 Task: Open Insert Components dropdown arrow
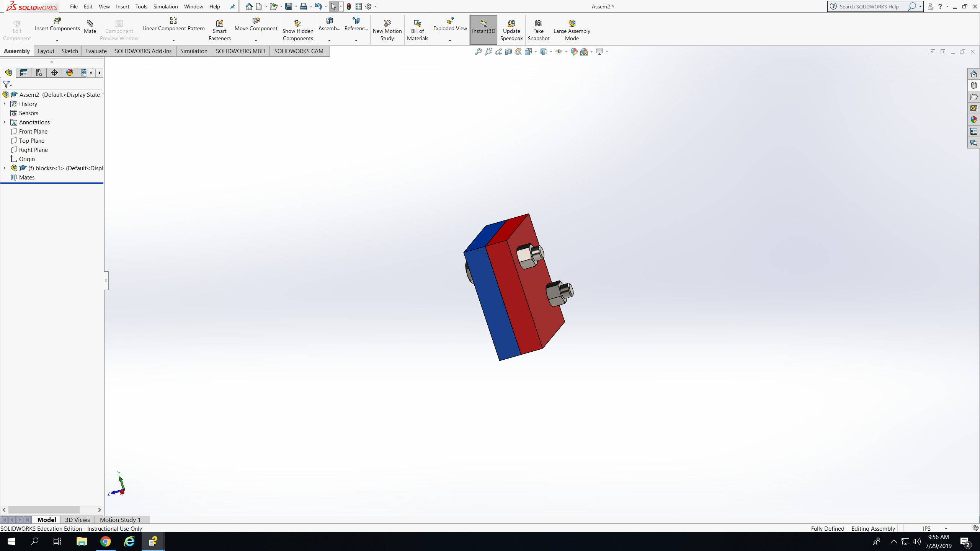[57, 41]
